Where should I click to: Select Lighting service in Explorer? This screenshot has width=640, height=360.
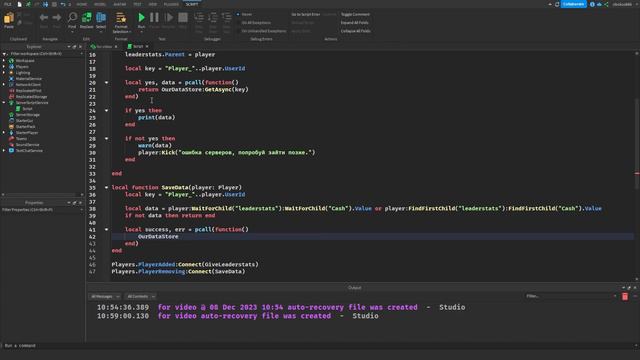point(23,73)
